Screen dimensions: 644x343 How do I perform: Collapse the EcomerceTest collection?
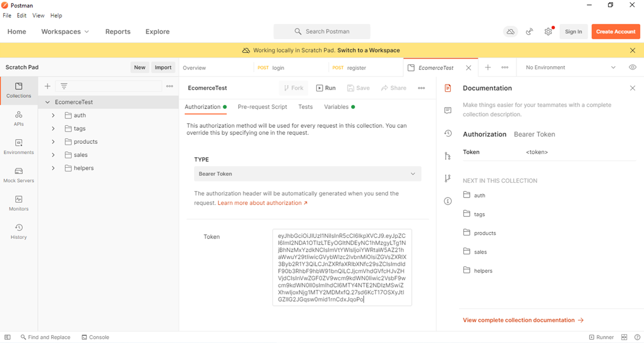point(47,102)
